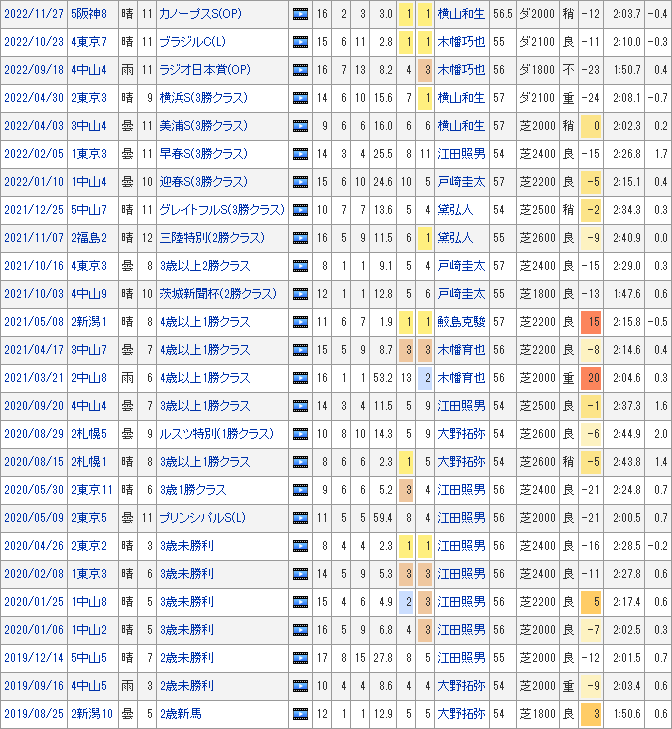Open jockey 戸崎圭太 in 迎春S row

(x=461, y=182)
